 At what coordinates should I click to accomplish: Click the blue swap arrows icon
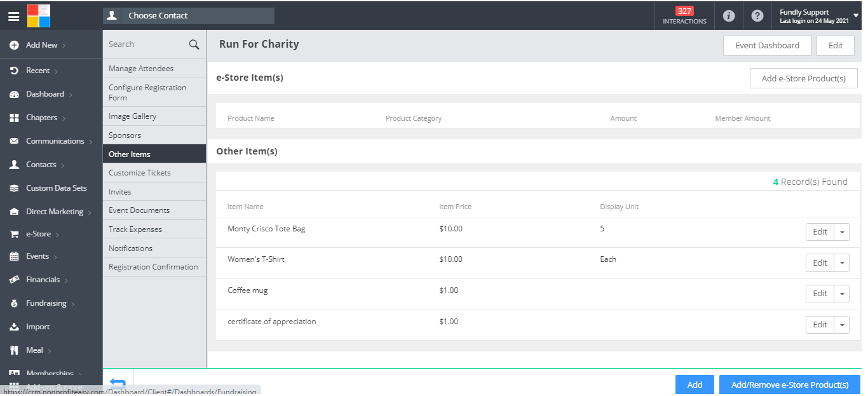[x=118, y=382]
